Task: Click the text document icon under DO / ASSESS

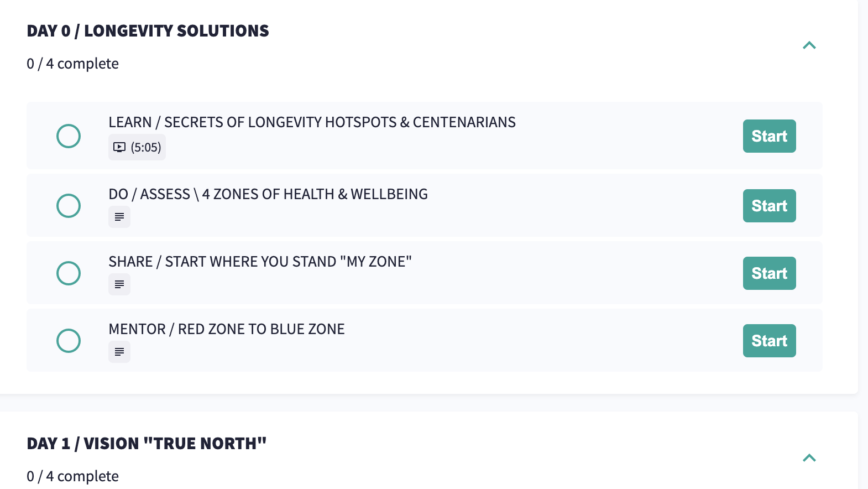Action: pyautogui.click(x=119, y=217)
